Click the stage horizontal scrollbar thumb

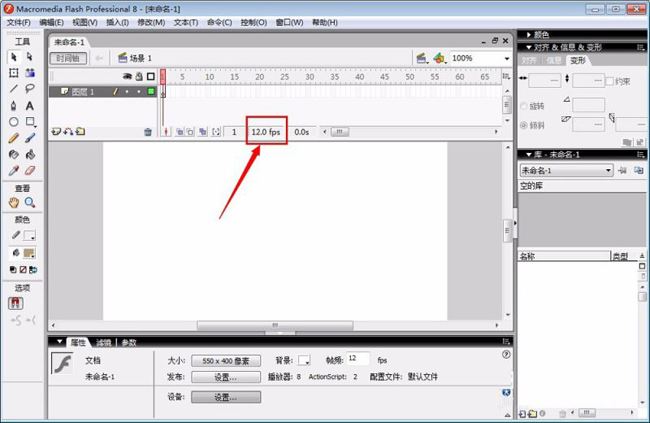[275, 325]
